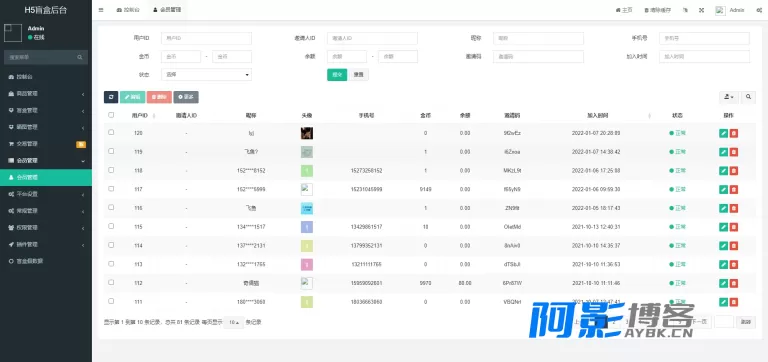
Task: Click the refresh table icon button
Action: pyautogui.click(x=111, y=97)
